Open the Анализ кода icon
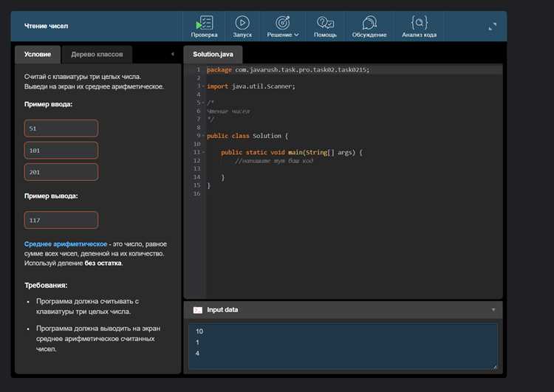This screenshot has height=392, width=554. click(x=420, y=23)
